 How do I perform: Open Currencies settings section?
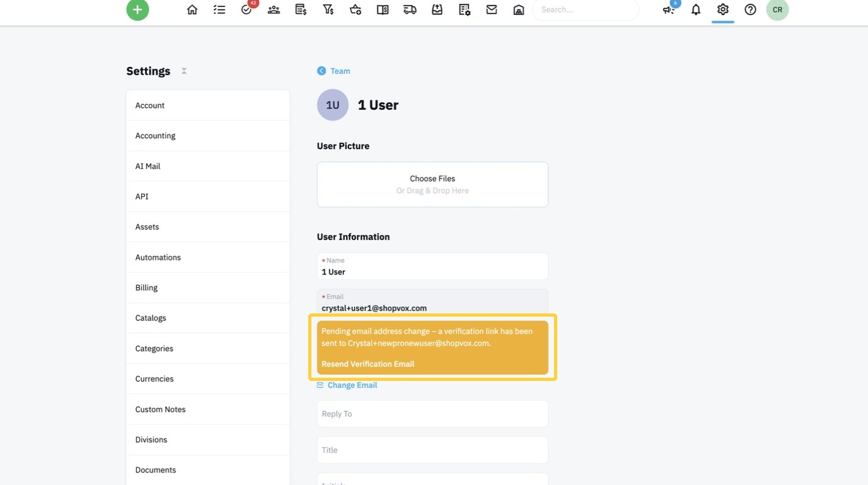click(x=208, y=378)
